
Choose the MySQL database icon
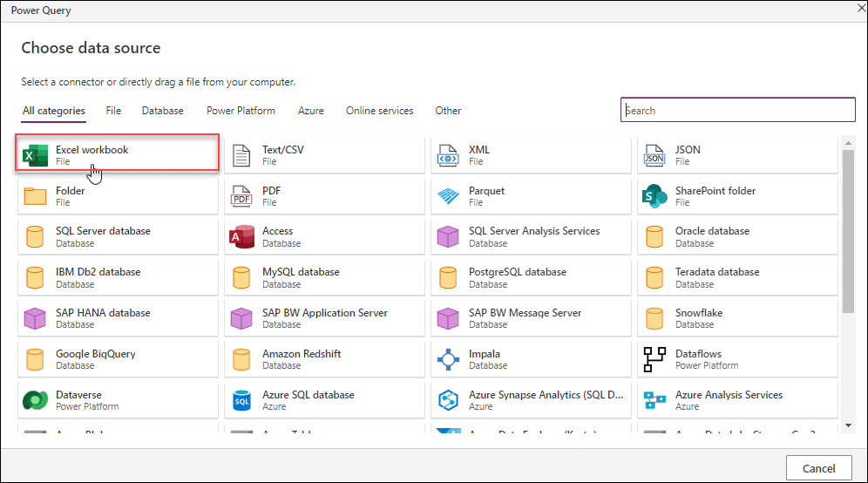(x=241, y=277)
